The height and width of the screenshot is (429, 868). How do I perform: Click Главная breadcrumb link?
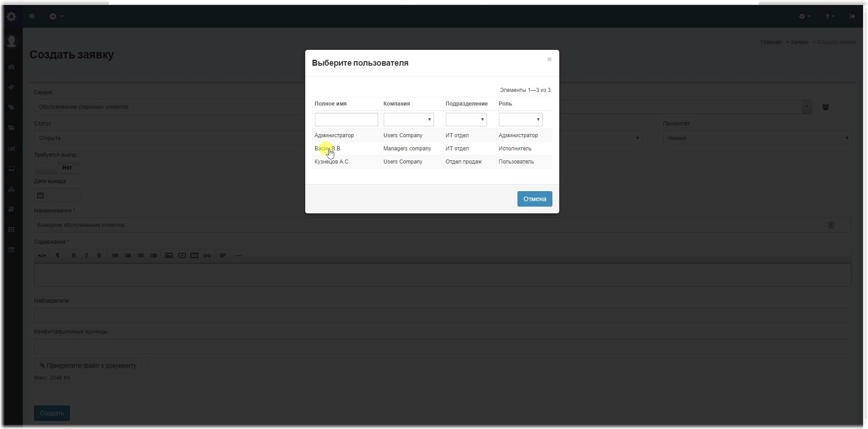coord(770,42)
